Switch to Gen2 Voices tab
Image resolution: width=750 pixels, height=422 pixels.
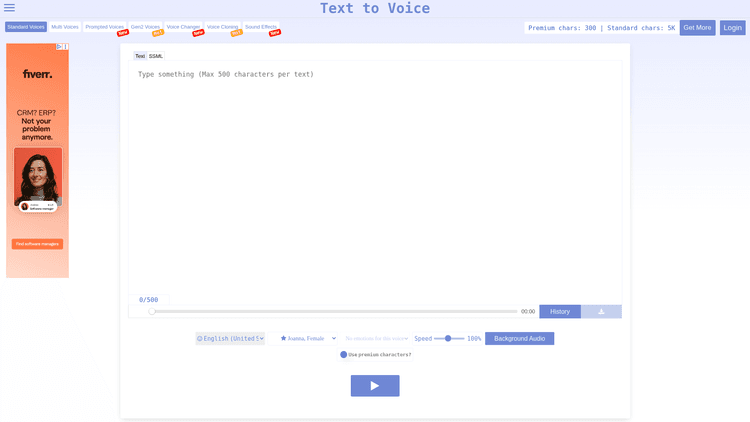(x=145, y=27)
